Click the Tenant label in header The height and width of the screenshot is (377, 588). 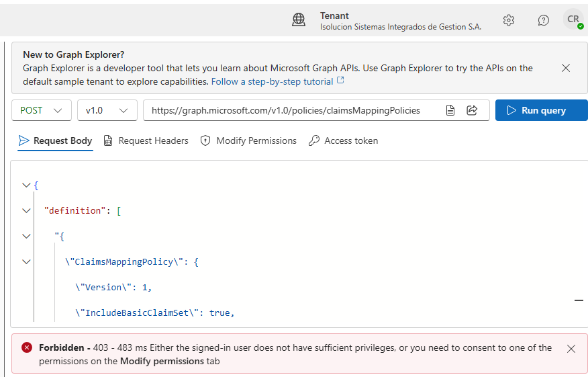coord(334,15)
